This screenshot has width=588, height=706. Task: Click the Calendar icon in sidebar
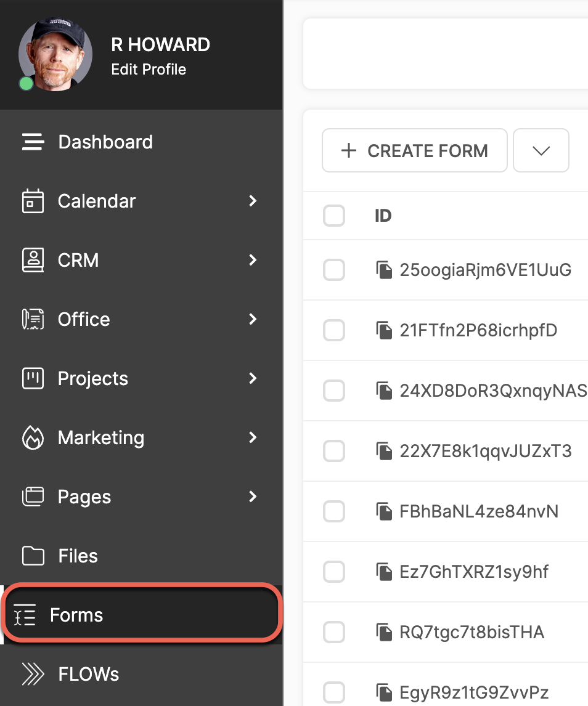33,201
